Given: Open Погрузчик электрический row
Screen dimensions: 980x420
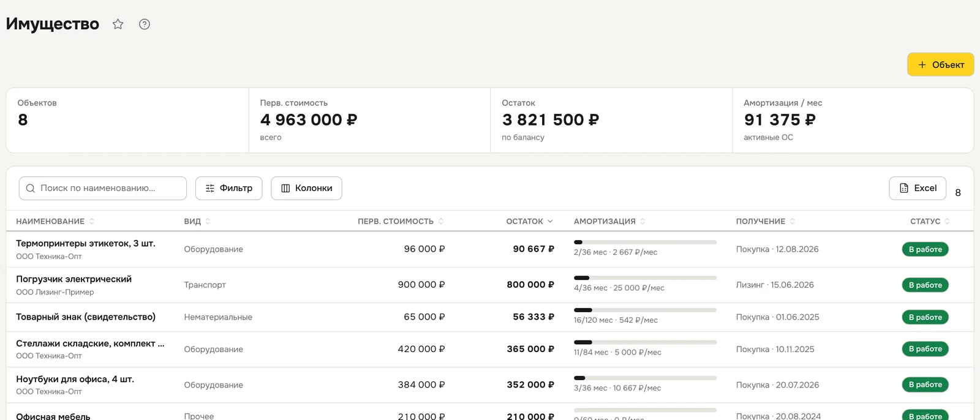Looking at the screenshot, I should pyautogui.click(x=490, y=285).
